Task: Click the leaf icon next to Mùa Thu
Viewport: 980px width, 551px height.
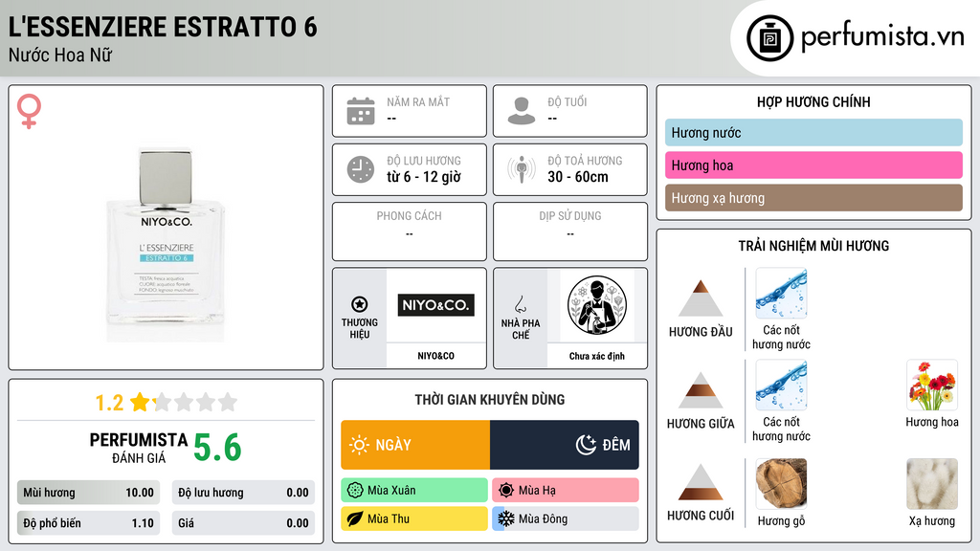Action: pos(354,518)
